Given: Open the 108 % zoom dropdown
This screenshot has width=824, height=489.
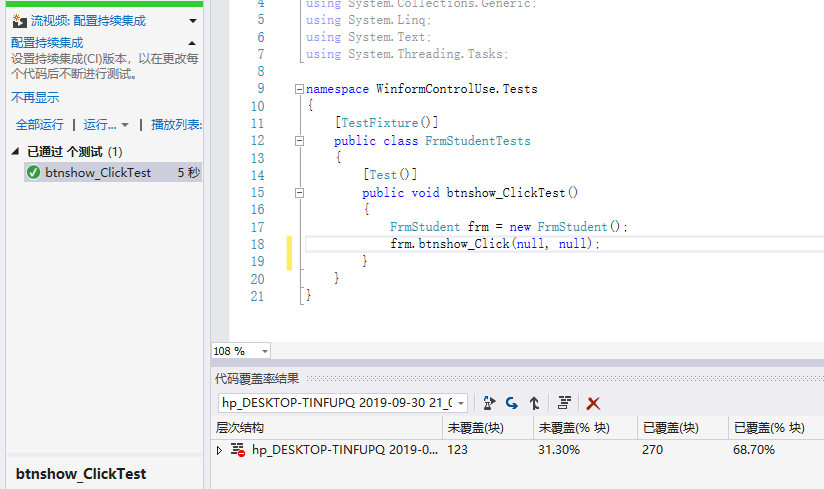Looking at the screenshot, I should (265, 351).
